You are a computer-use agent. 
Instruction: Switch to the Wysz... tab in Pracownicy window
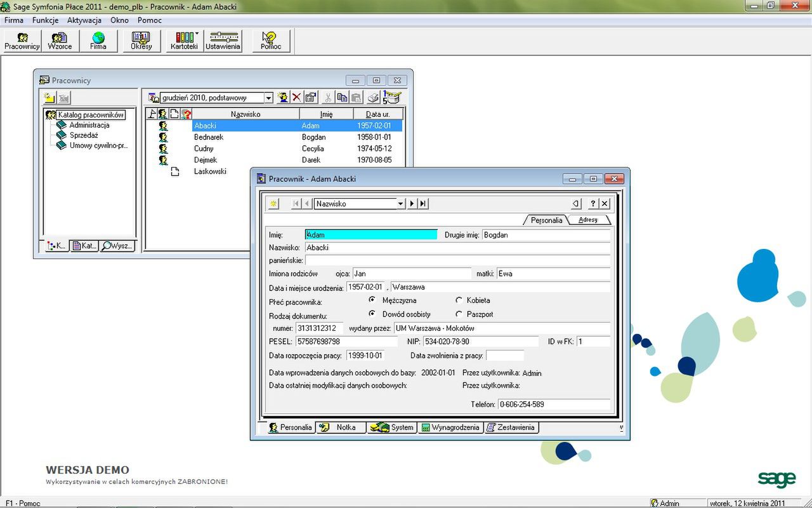click(x=117, y=246)
